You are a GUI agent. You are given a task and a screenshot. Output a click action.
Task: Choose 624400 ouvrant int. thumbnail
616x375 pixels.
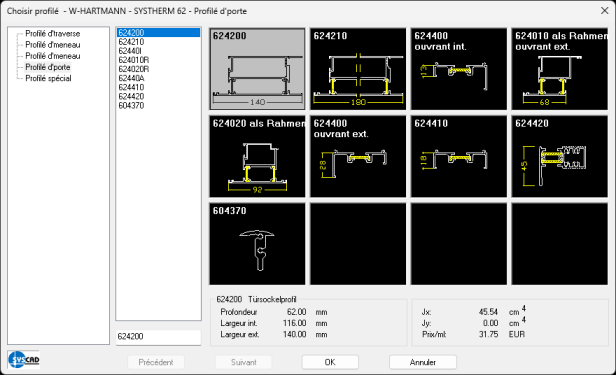pos(459,69)
